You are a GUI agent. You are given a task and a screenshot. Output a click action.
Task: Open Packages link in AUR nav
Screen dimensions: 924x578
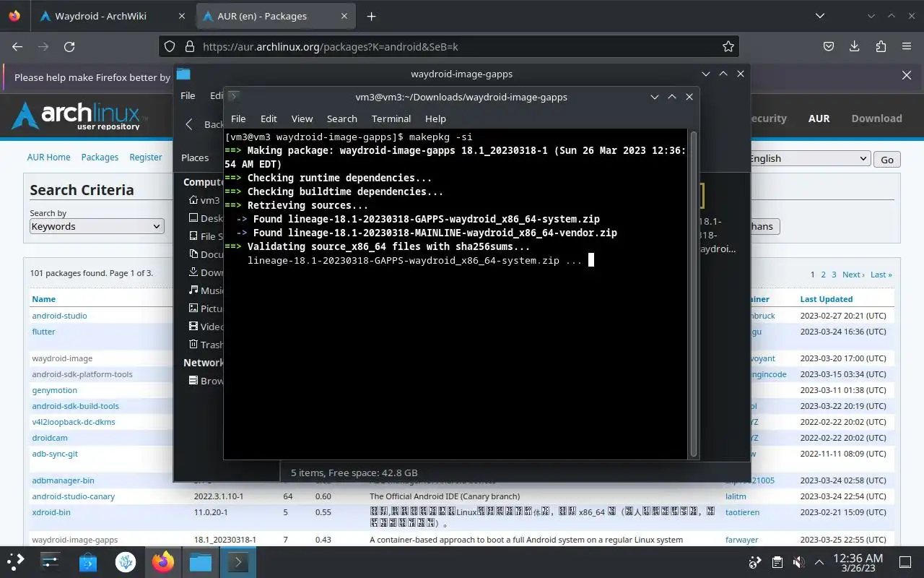click(100, 157)
